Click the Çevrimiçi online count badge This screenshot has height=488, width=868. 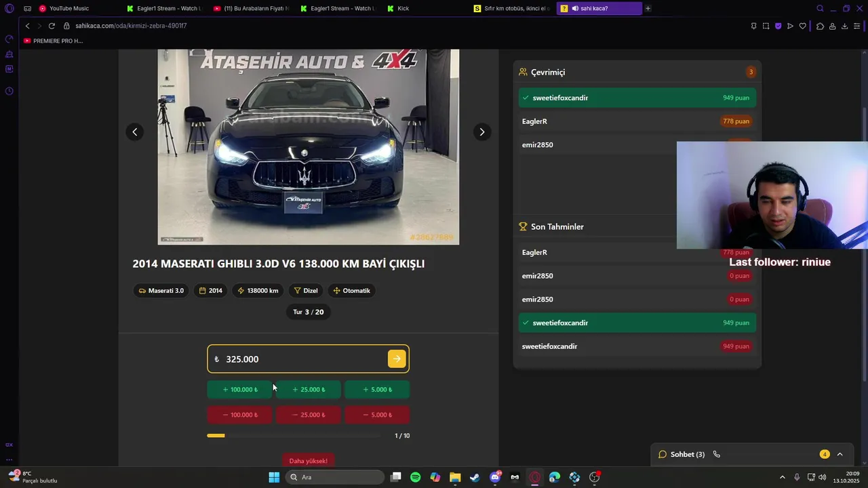[751, 72]
